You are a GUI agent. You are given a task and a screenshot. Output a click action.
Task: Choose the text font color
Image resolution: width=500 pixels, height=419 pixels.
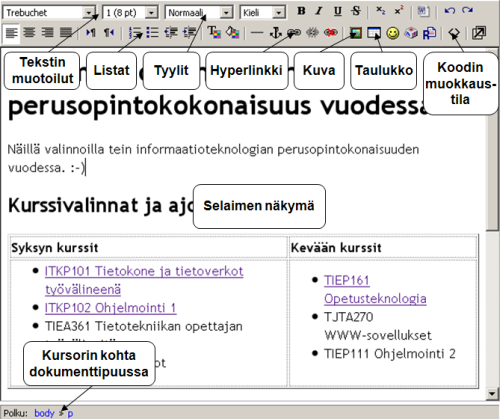click(x=214, y=33)
